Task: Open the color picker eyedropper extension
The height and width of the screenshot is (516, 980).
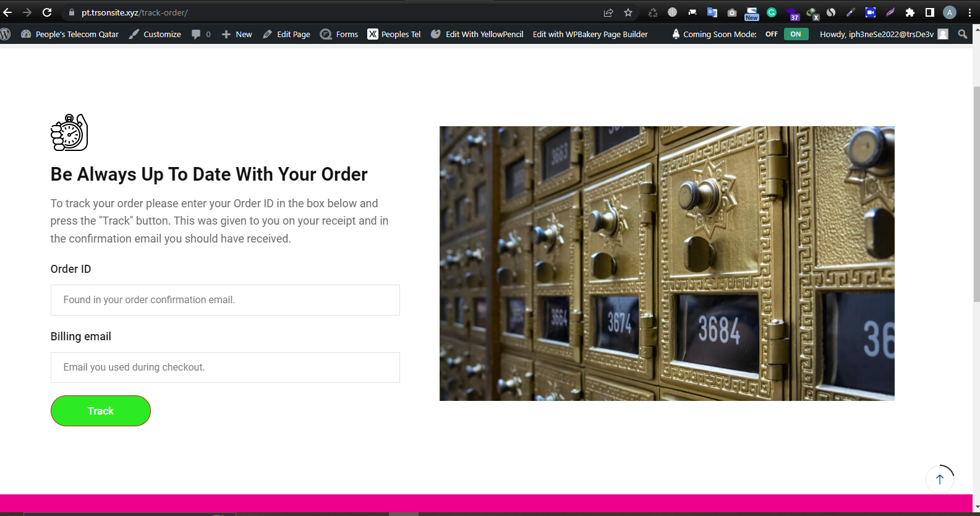Action: click(851, 12)
